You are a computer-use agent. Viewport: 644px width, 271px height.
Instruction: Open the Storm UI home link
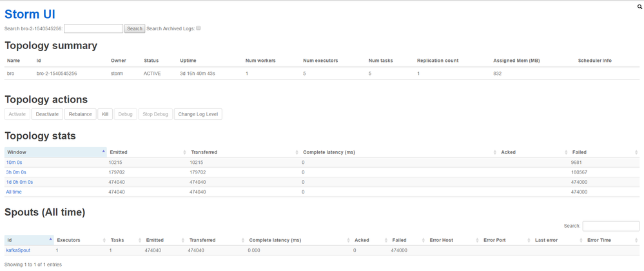[x=30, y=14]
